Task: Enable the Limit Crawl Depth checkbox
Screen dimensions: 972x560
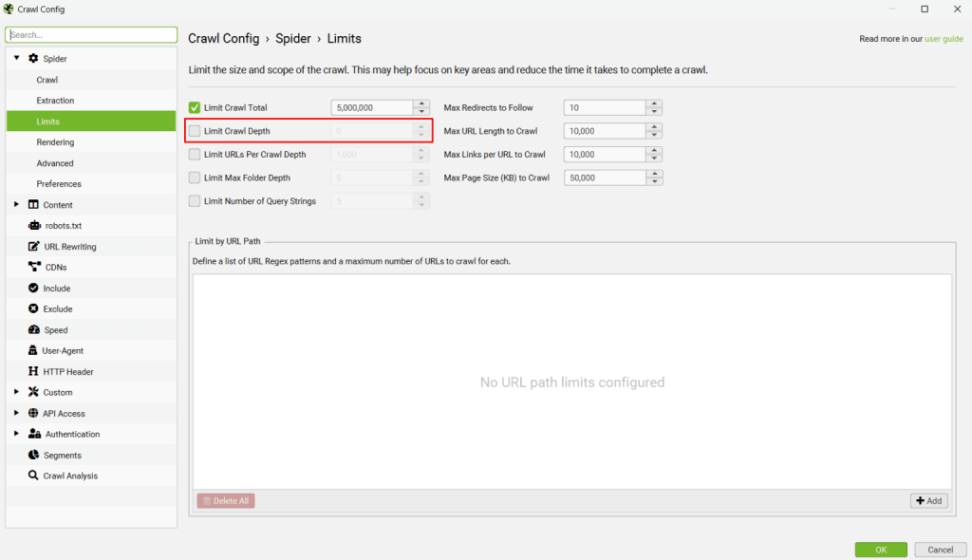Action: click(x=195, y=131)
